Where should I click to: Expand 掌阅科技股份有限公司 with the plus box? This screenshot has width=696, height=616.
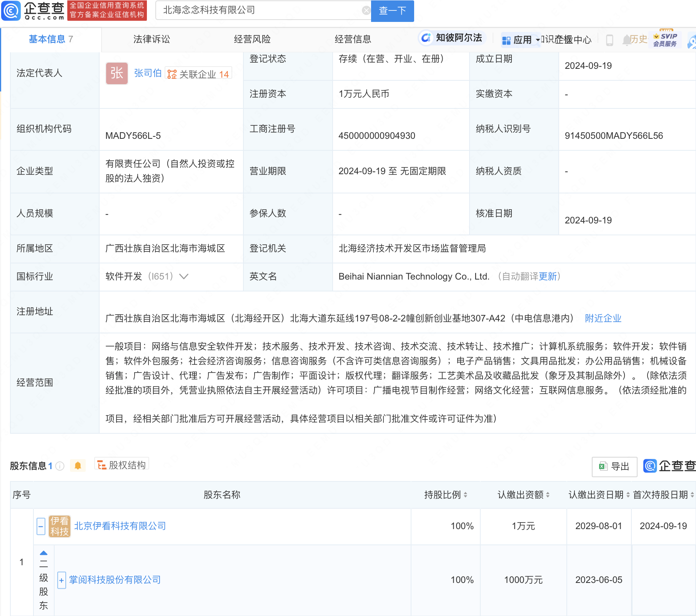point(61,580)
